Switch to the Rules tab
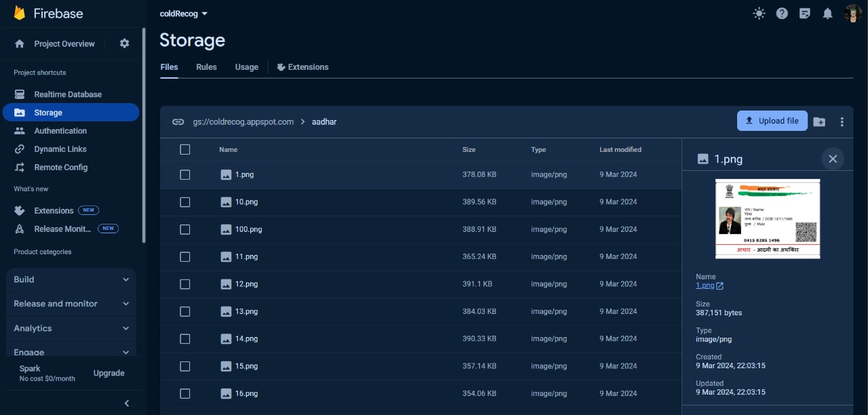The width and height of the screenshot is (868, 415). tap(207, 67)
